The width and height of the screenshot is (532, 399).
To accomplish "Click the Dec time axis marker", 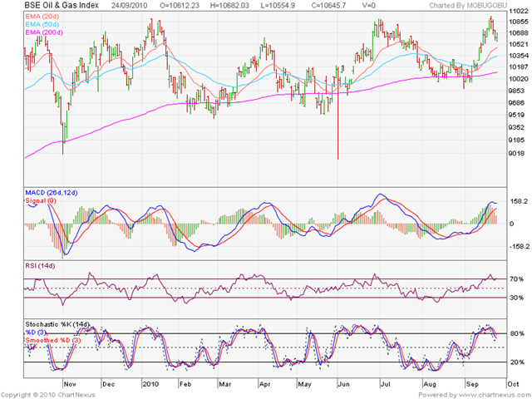I will click(x=109, y=384).
